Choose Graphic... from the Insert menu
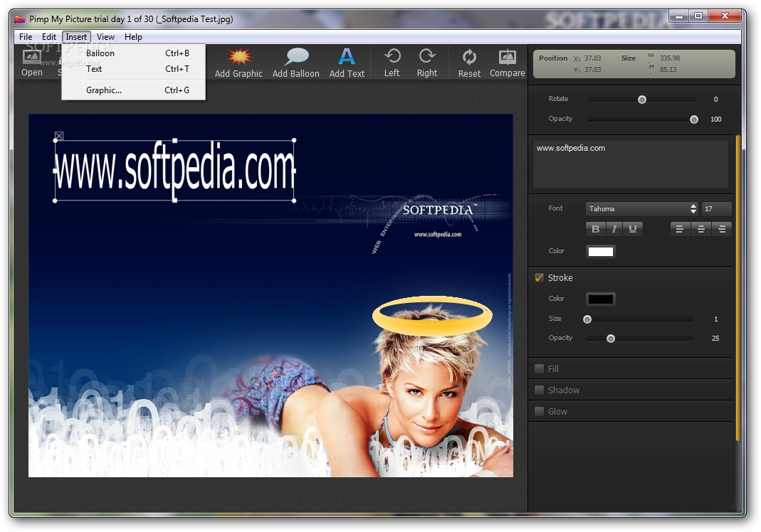This screenshot has height=532, width=761. [133, 90]
